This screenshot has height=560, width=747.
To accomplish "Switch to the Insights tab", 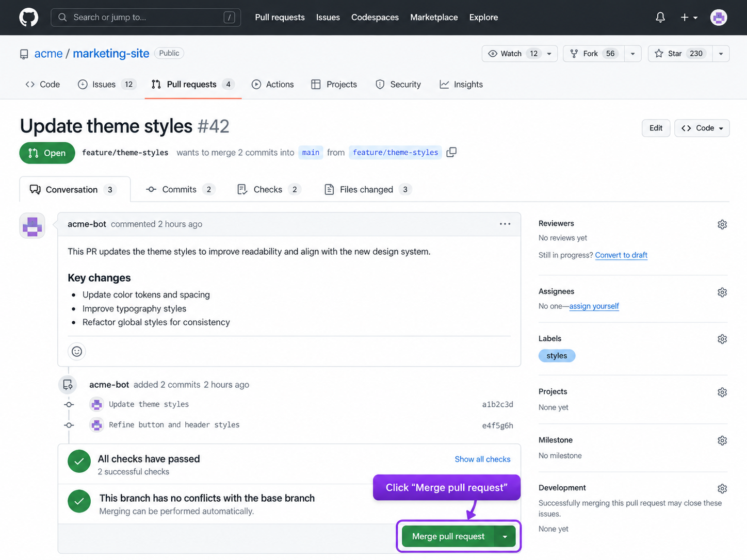I will click(461, 85).
